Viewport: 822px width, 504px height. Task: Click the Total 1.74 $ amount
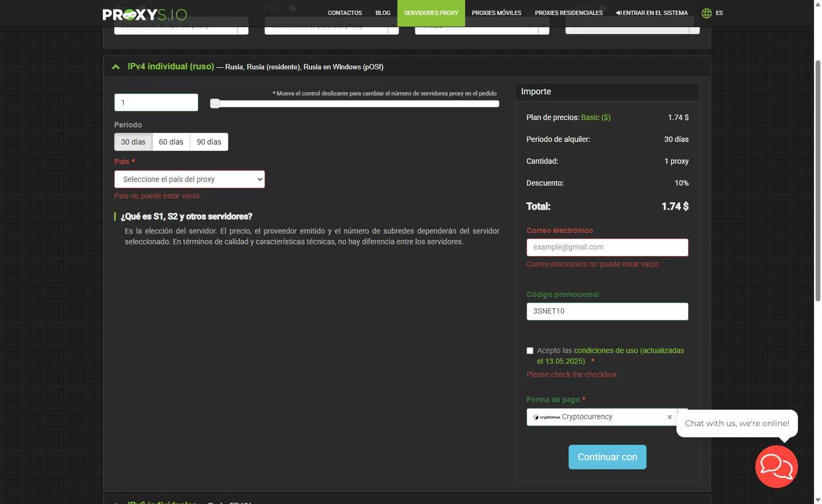click(675, 206)
